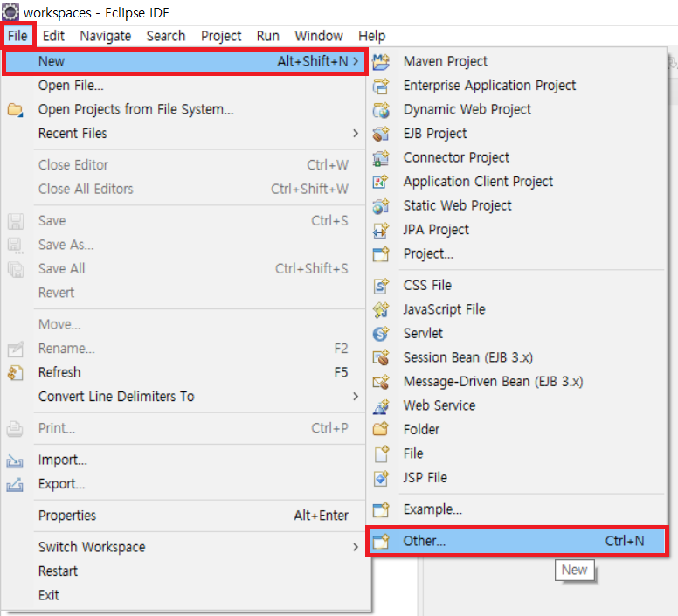Select Web Service text entry
Image resolution: width=678 pixels, height=616 pixels.
[x=439, y=405]
